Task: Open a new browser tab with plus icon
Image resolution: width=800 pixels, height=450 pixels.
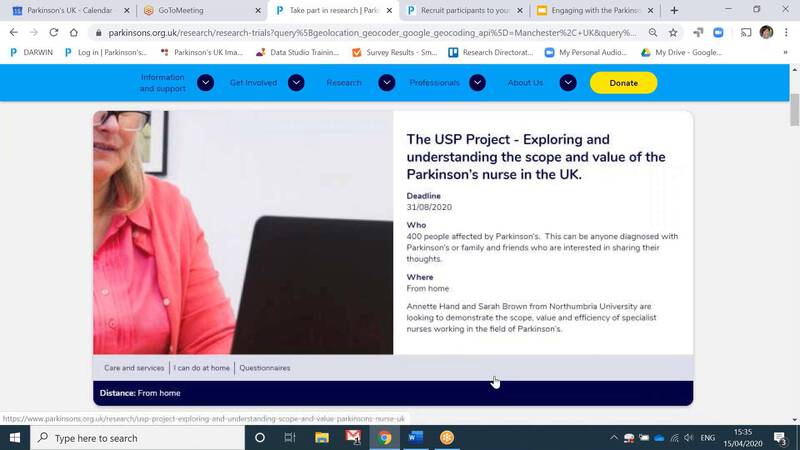Action: point(674,10)
